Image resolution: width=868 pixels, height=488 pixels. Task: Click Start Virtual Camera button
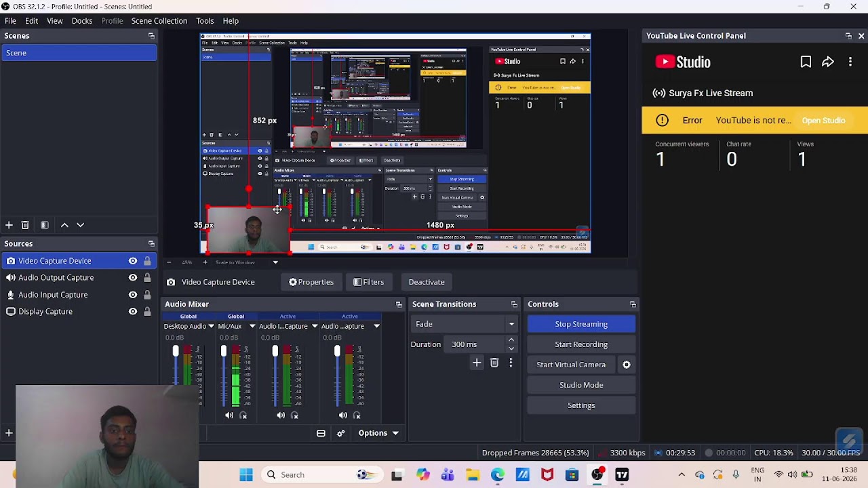tap(571, 365)
